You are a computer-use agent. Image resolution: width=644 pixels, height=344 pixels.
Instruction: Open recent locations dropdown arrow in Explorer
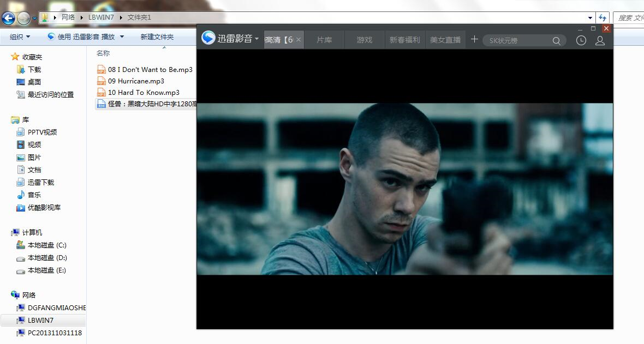34,19
